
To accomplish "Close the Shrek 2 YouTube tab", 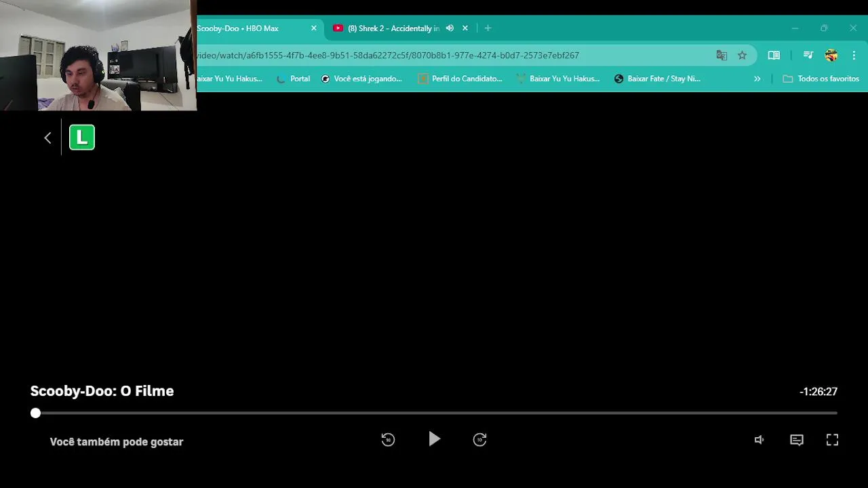I will [465, 28].
